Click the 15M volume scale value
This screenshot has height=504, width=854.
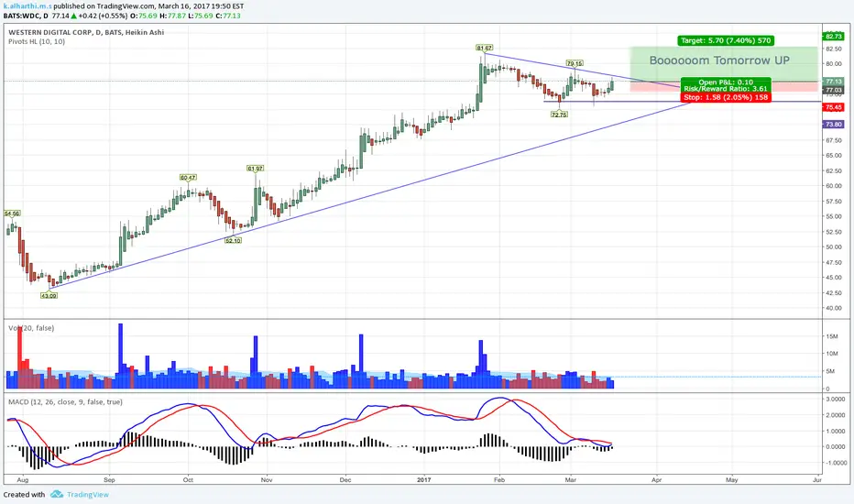pyautogui.click(x=831, y=336)
